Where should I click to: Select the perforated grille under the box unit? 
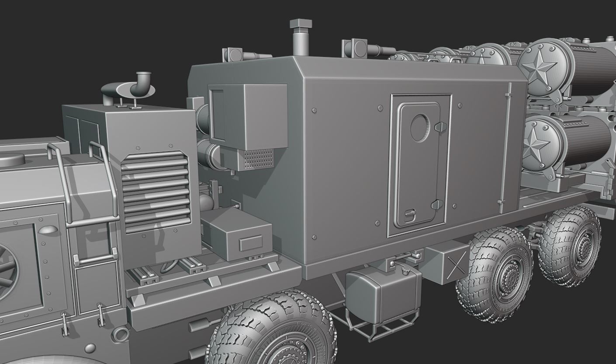[x=258, y=159]
